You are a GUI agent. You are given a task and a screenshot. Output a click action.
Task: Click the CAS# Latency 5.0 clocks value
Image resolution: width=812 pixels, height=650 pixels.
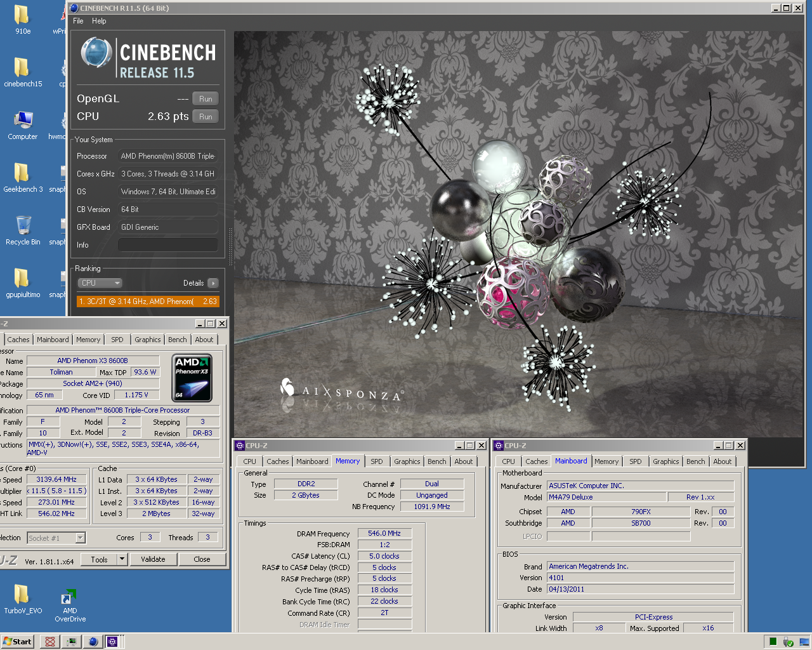click(x=384, y=556)
